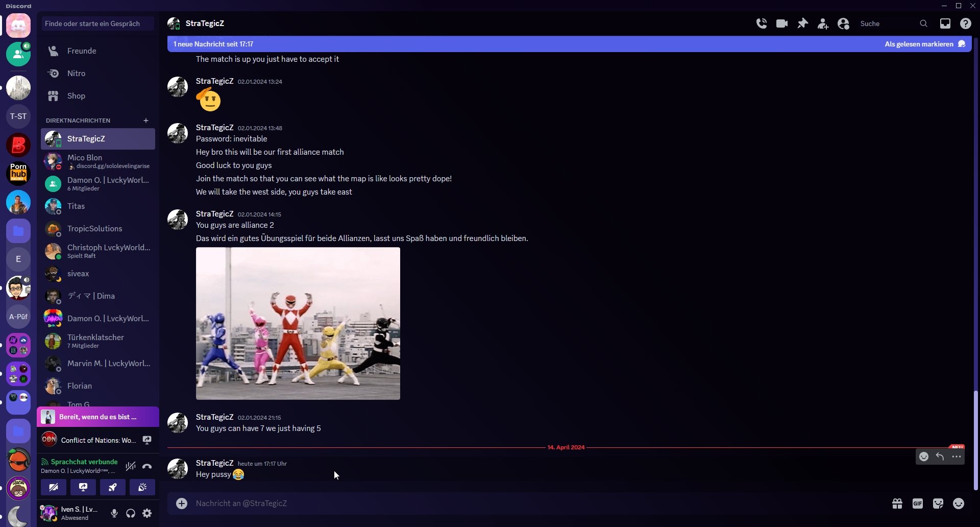980x527 pixels.
Task: Open the GIF picker
Action: click(x=917, y=504)
